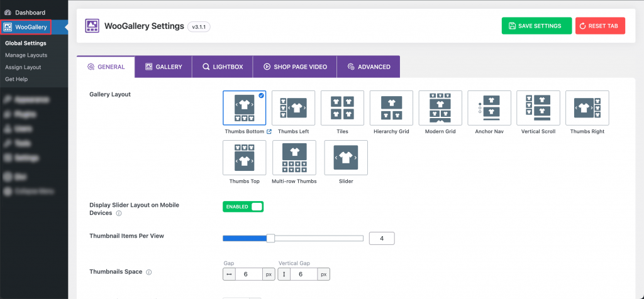644x299 pixels.
Task: Click the Vertical Gap value input field
Action: tap(304, 274)
